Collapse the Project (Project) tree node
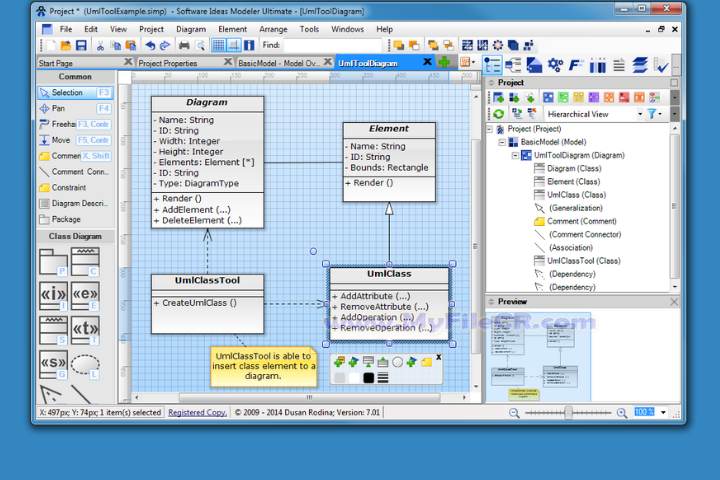Screen dimensions: 720x480 tap(489, 129)
